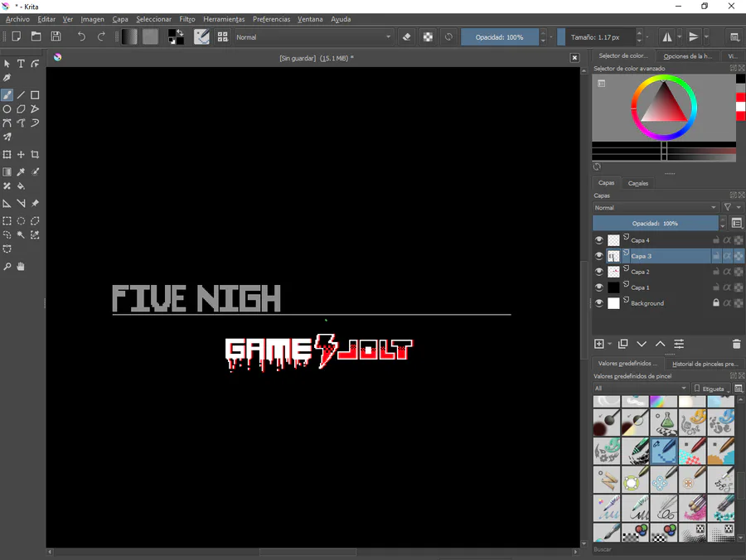The width and height of the screenshot is (746, 560).
Task: Undo the last action
Action: [x=81, y=36]
